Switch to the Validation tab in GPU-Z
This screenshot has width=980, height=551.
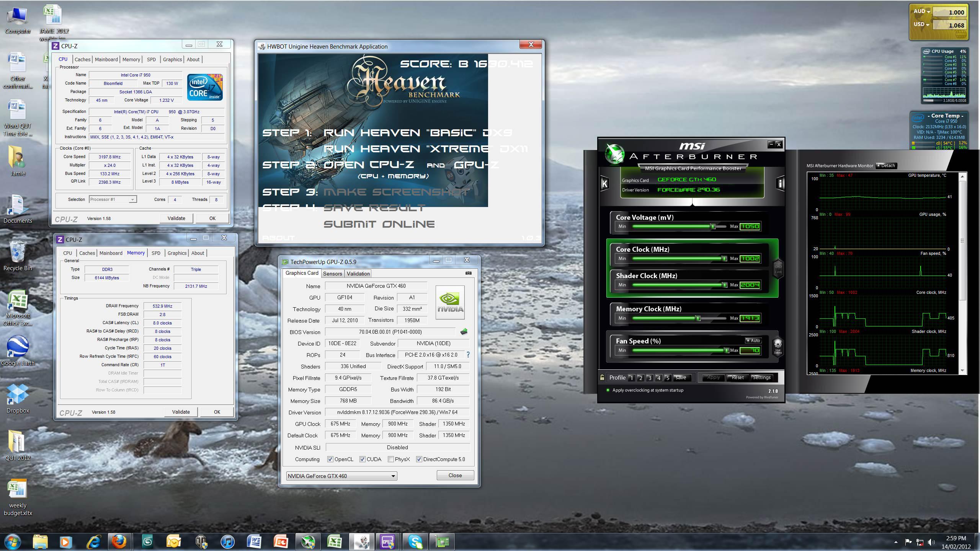point(358,274)
